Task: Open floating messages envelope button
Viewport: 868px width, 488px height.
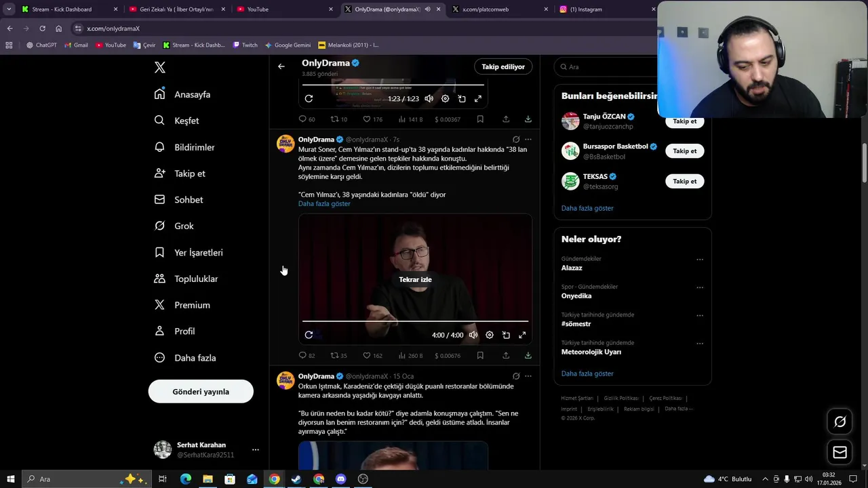Action: [x=840, y=452]
